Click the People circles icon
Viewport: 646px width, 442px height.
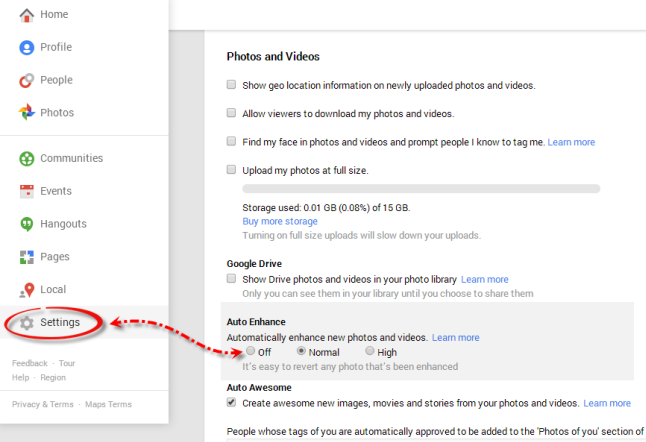pyautogui.click(x=27, y=80)
